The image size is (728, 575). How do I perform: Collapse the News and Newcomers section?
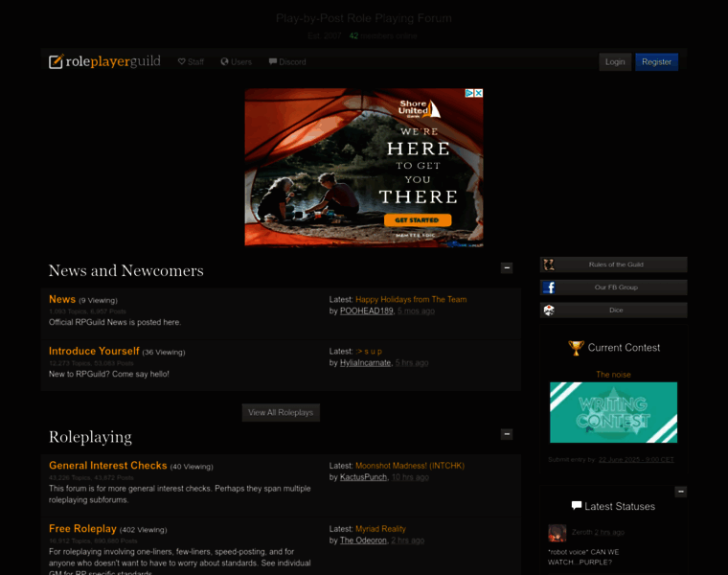click(507, 268)
